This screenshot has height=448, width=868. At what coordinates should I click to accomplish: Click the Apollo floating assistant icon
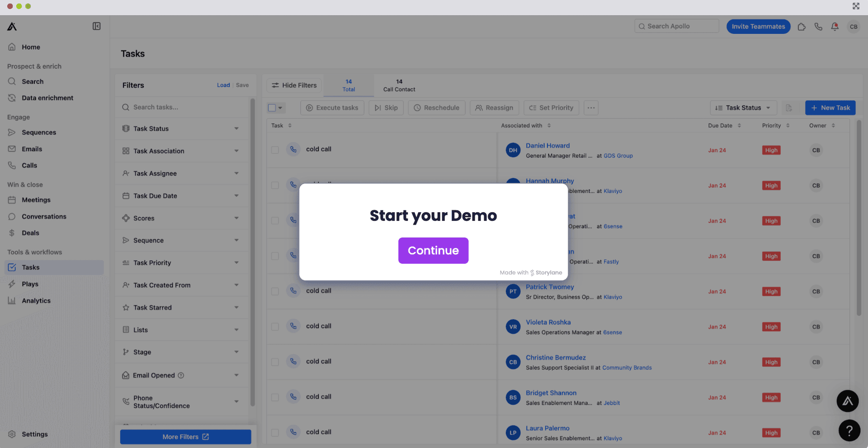pos(847,401)
